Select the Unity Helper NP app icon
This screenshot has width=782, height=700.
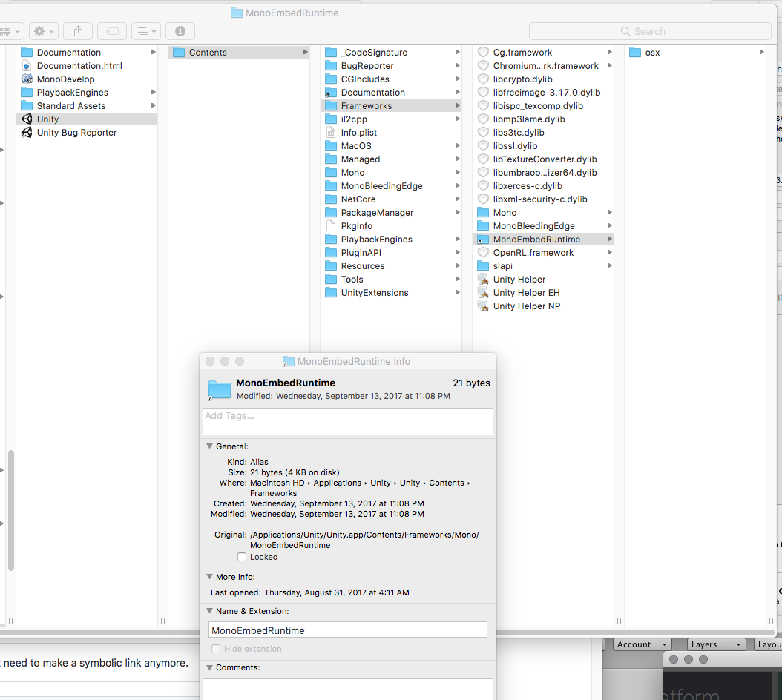point(483,306)
